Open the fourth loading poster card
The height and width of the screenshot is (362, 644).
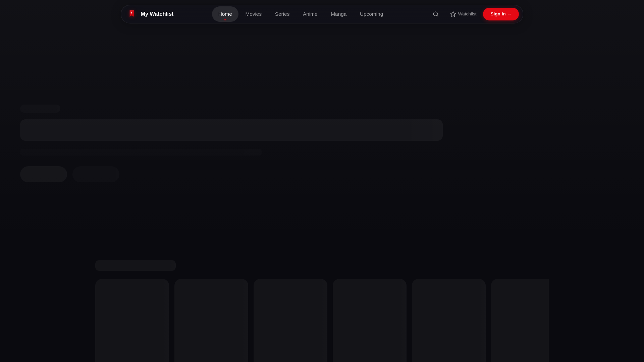coord(369,320)
